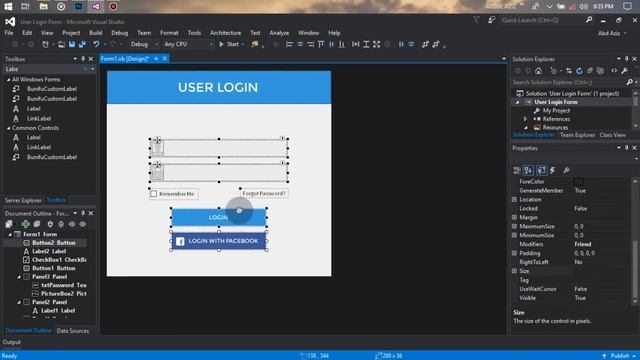Click the feedback icon beside Quick Launch
Screen dimensions: 640x360
coord(492,20)
